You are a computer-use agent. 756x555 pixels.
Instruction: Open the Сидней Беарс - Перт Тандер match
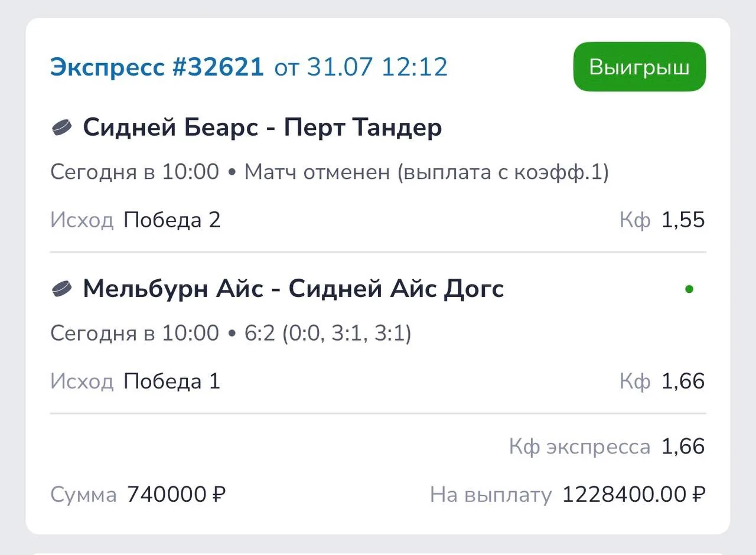point(262,127)
